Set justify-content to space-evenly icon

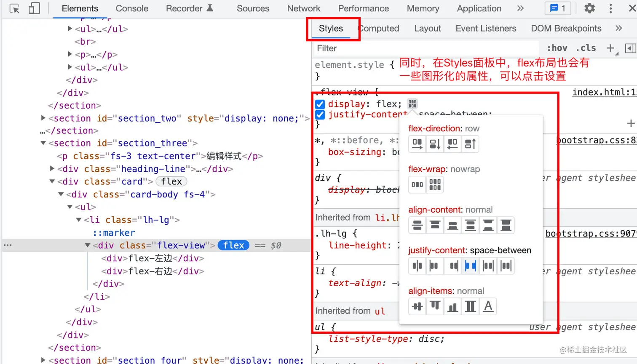(506, 266)
